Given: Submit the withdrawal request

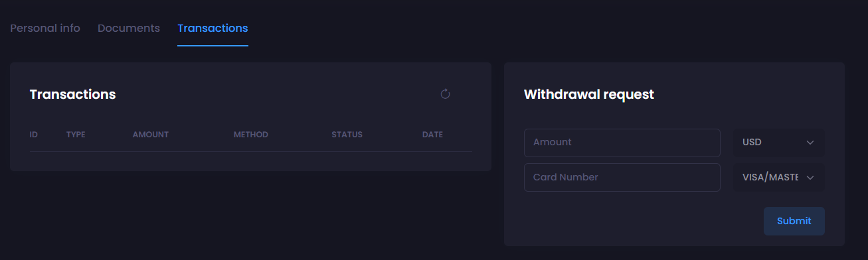Looking at the screenshot, I should [x=794, y=221].
